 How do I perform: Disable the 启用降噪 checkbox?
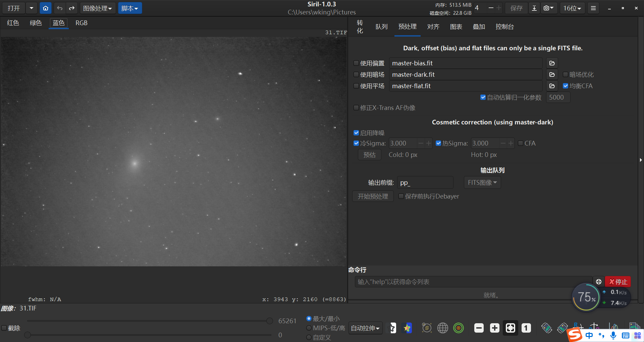(356, 133)
